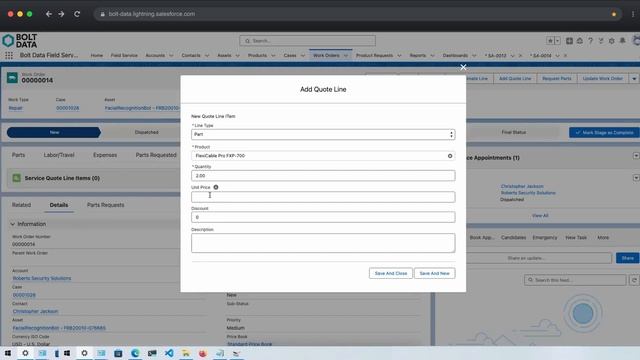Open the Reports tab
The height and width of the screenshot is (360, 640).
(418, 56)
